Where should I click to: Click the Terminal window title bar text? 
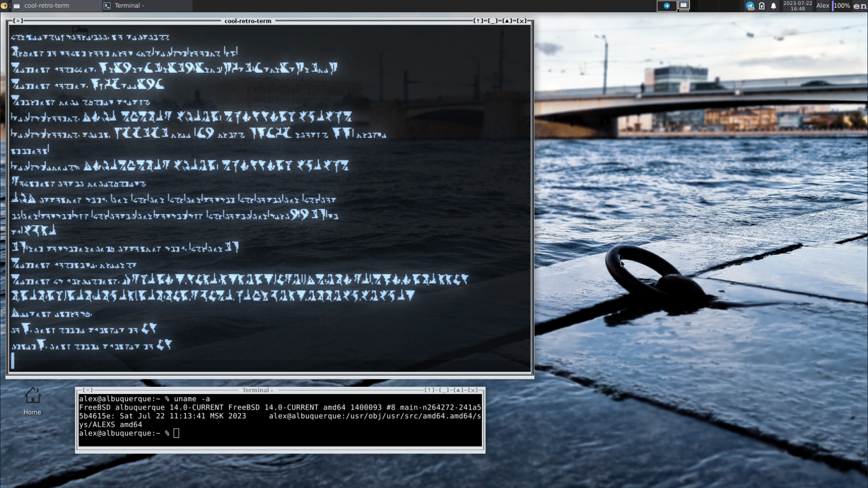pyautogui.click(x=257, y=390)
